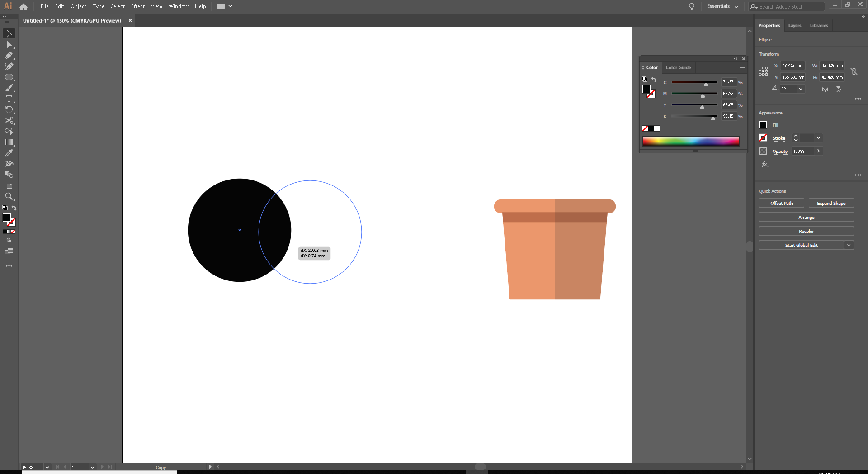Select the Pen tool
868x474 pixels.
(9, 56)
